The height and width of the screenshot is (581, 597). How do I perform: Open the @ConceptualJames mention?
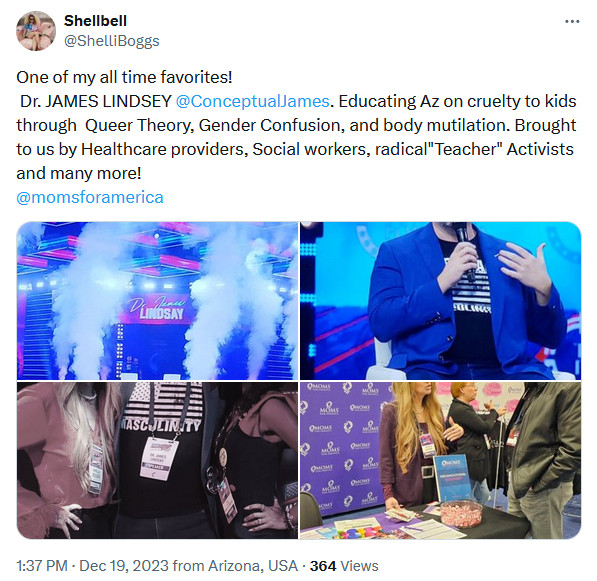pos(252,101)
